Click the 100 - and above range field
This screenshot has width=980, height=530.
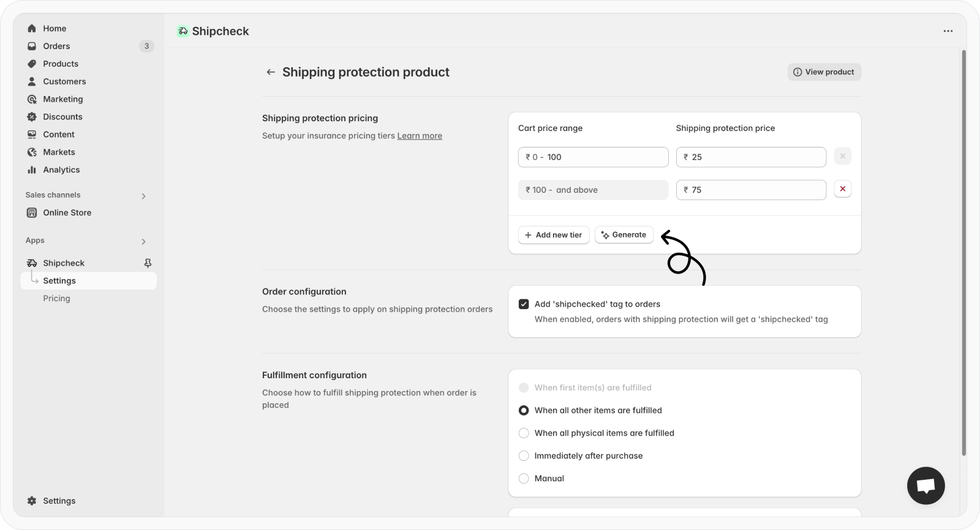point(593,190)
